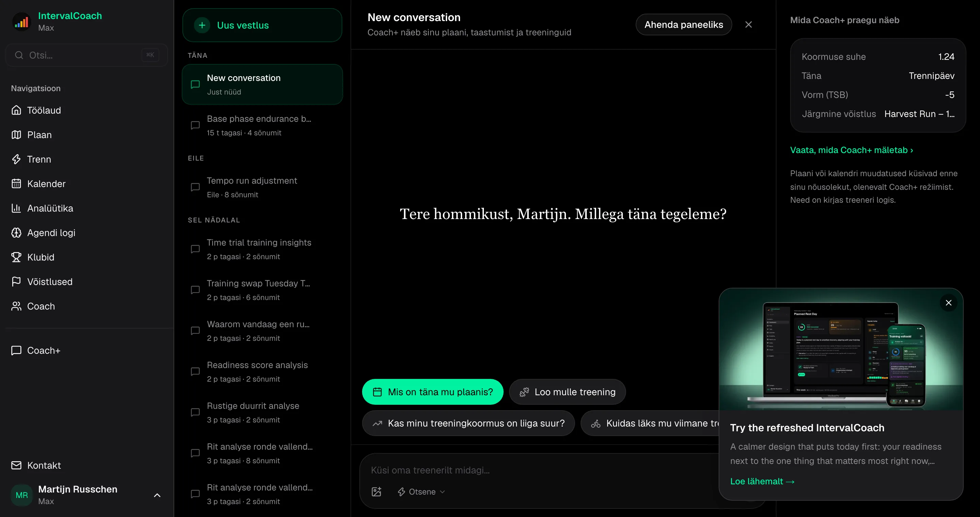Click the Ahenda paneeliks button

click(684, 25)
